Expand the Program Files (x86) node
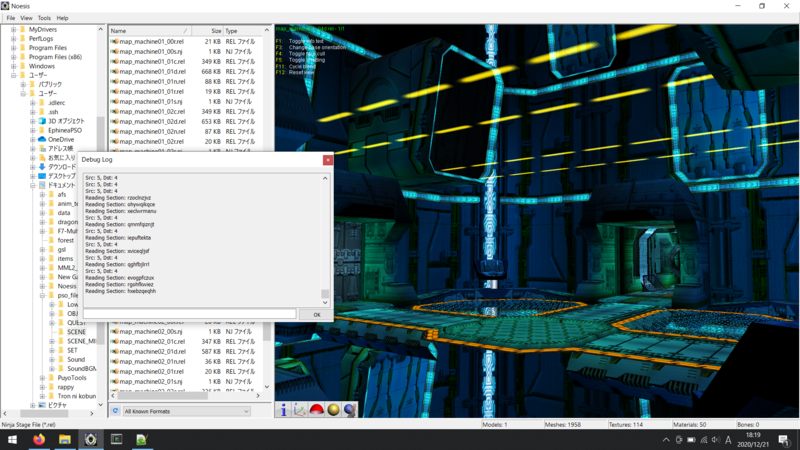This screenshot has height=450, width=800. (14, 57)
